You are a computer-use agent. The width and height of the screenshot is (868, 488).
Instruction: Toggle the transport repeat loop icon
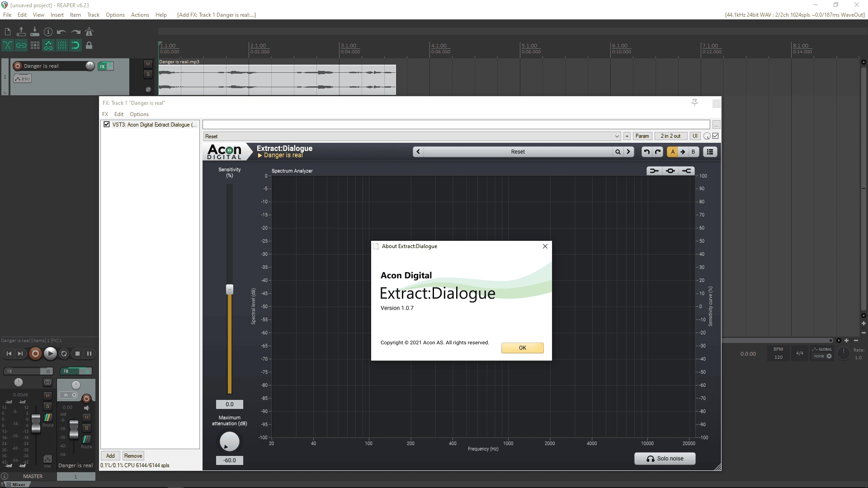64,354
